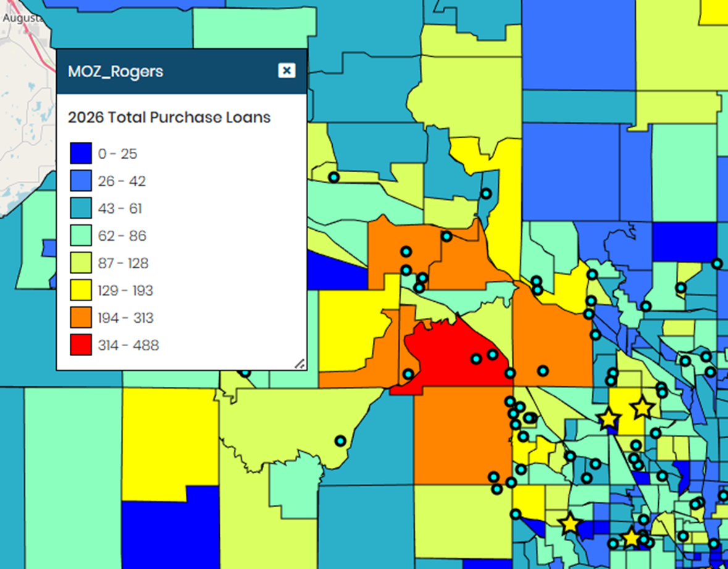Click the left star of the upper star pair
The image size is (728, 569).
(x=609, y=419)
